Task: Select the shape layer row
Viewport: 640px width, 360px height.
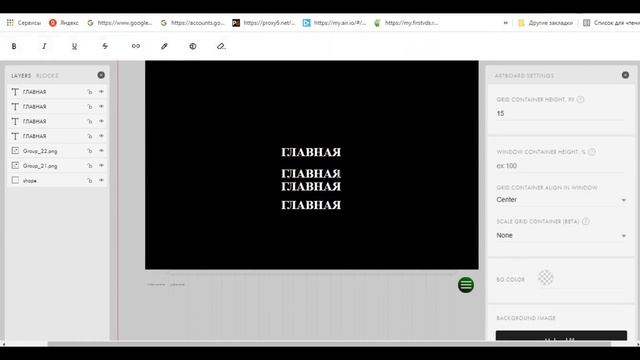Action: tap(57, 180)
